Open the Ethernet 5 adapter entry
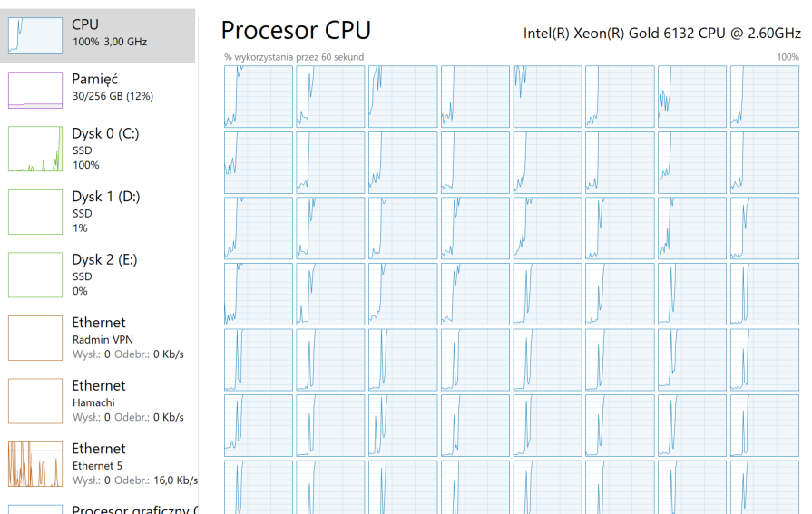Viewport: 812px width, 514px height. (98, 464)
